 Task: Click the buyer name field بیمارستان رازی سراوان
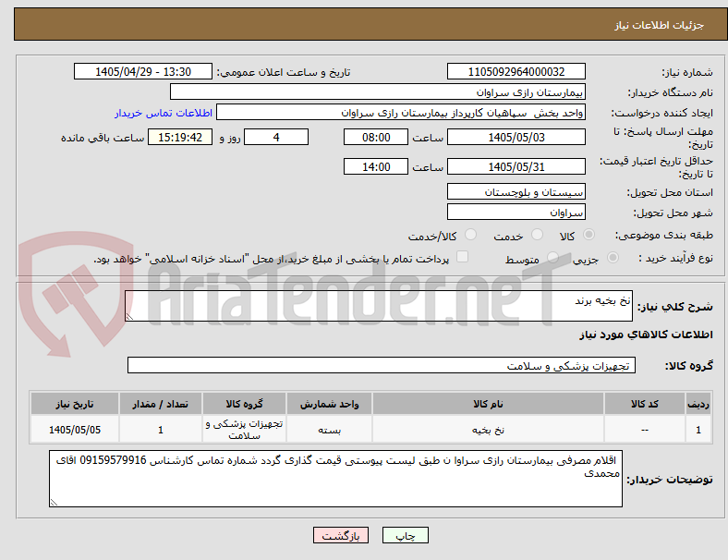click(378, 91)
